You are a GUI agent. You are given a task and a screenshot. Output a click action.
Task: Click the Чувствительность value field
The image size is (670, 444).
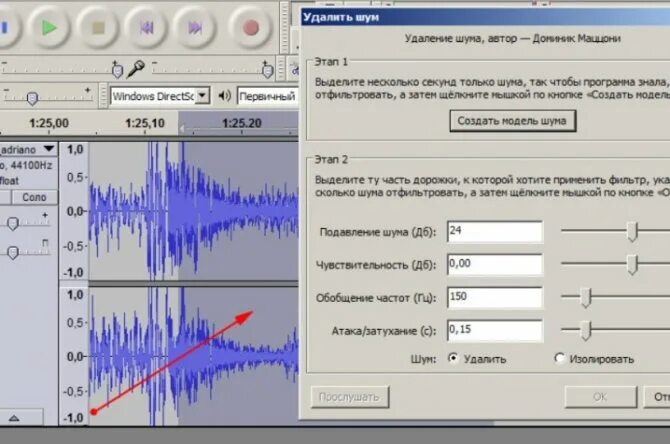pyautogui.click(x=495, y=264)
